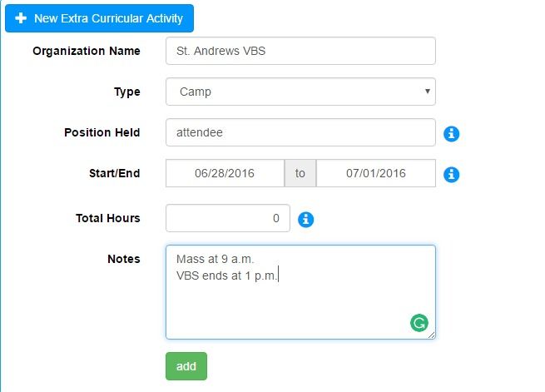This screenshot has height=392, width=545.
Task: Click the info icon next to Start/End dates
Action: (451, 174)
